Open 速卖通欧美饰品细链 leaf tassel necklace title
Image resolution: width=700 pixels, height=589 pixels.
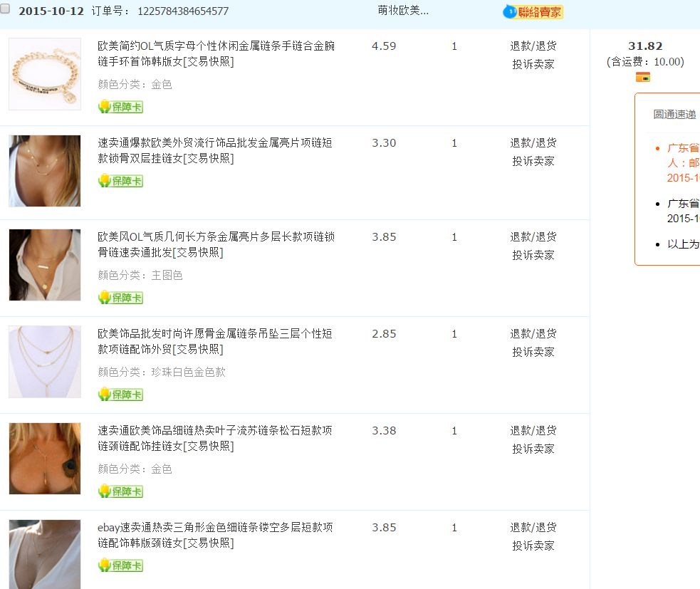[x=214, y=438]
